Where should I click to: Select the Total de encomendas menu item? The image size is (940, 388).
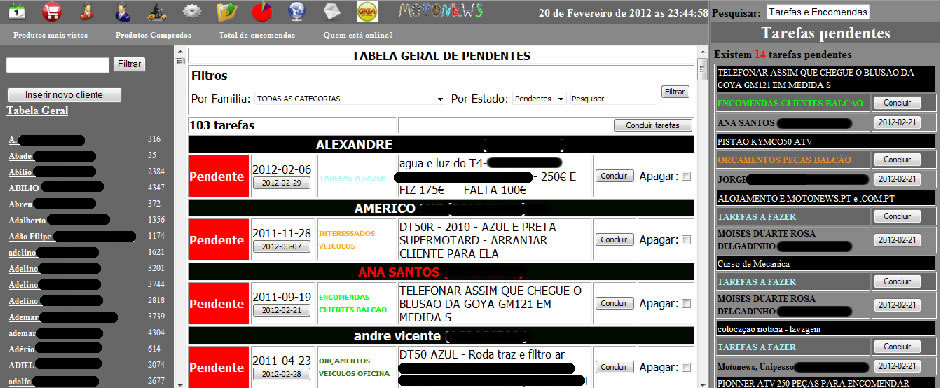[x=257, y=35]
